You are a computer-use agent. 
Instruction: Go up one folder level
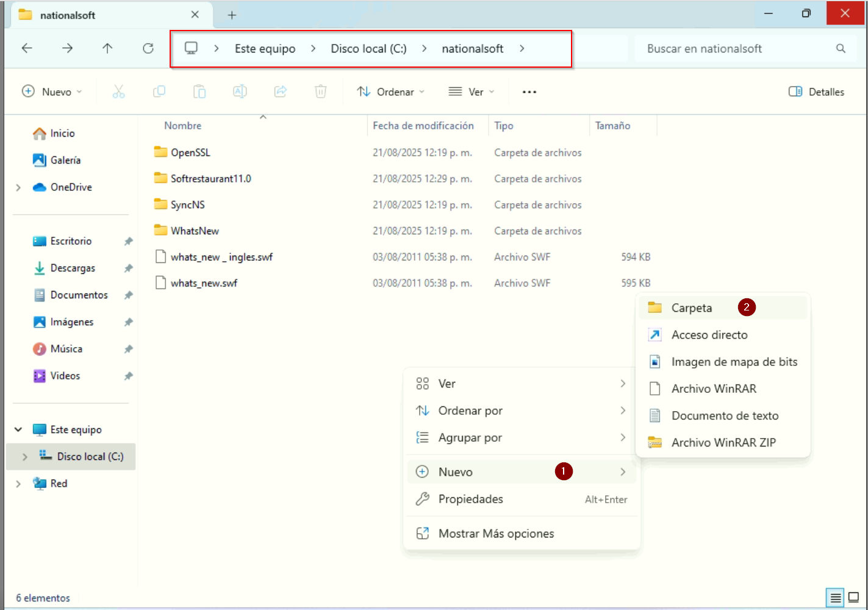click(107, 48)
